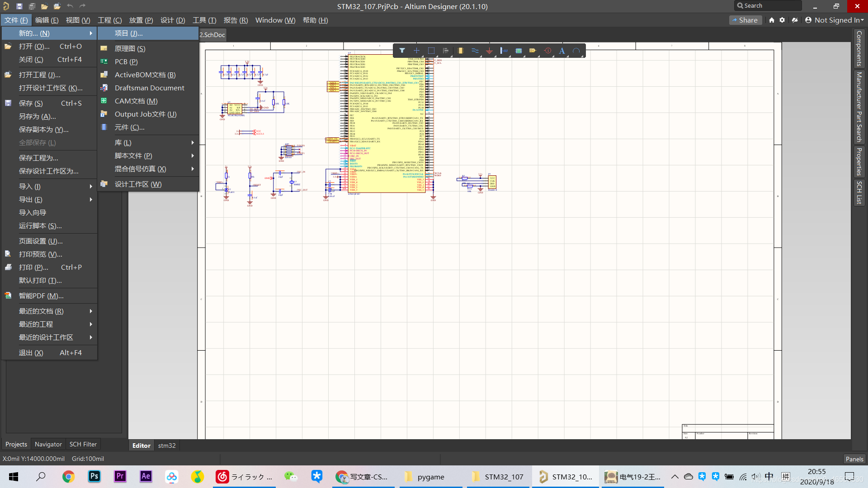
Task: Click the net label tool icon
Action: tap(533, 51)
